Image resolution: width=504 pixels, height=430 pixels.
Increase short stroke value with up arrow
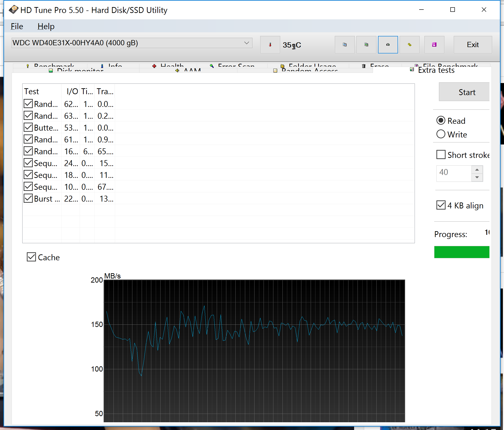(477, 170)
